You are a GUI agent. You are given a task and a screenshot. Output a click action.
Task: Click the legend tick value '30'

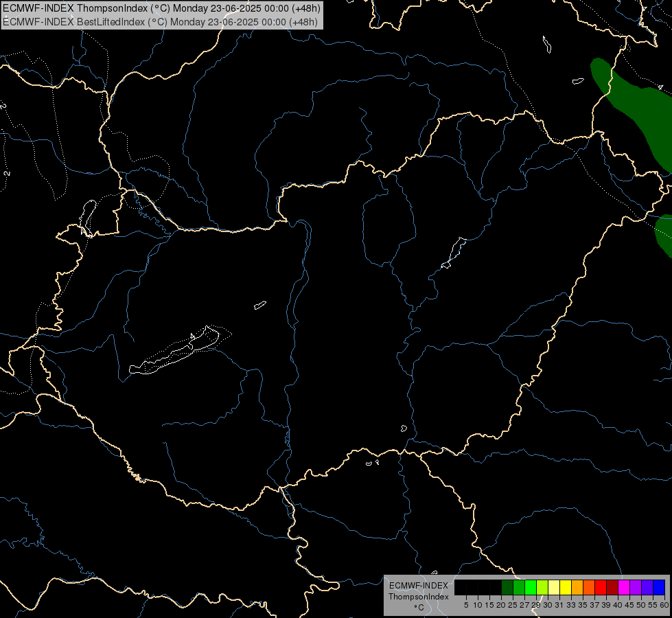(x=547, y=605)
